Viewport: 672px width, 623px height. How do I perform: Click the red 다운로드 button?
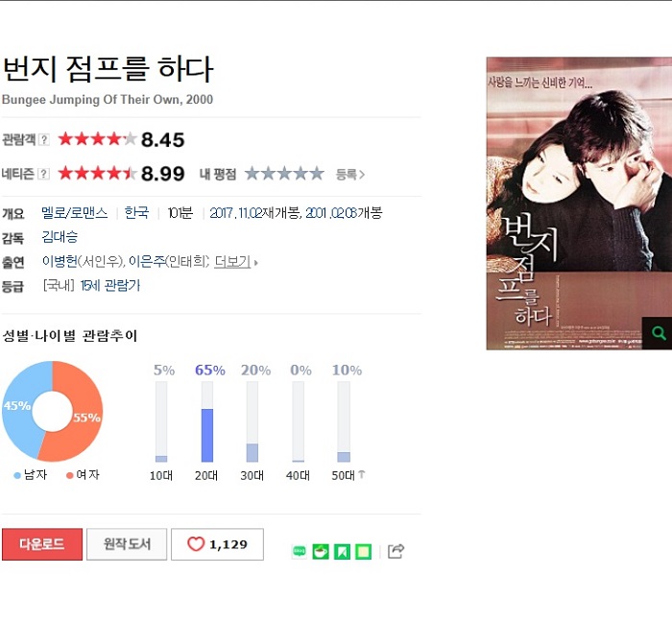coord(42,544)
